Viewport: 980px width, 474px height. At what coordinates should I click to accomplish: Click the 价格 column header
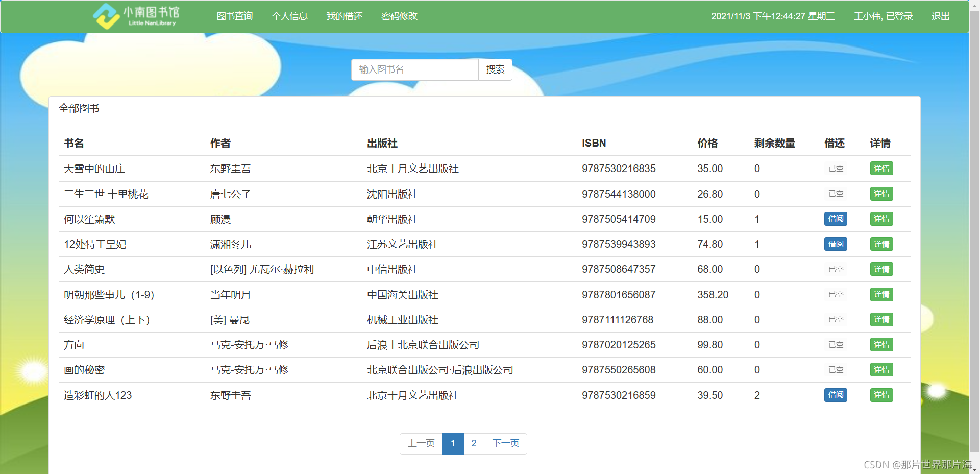[708, 143]
